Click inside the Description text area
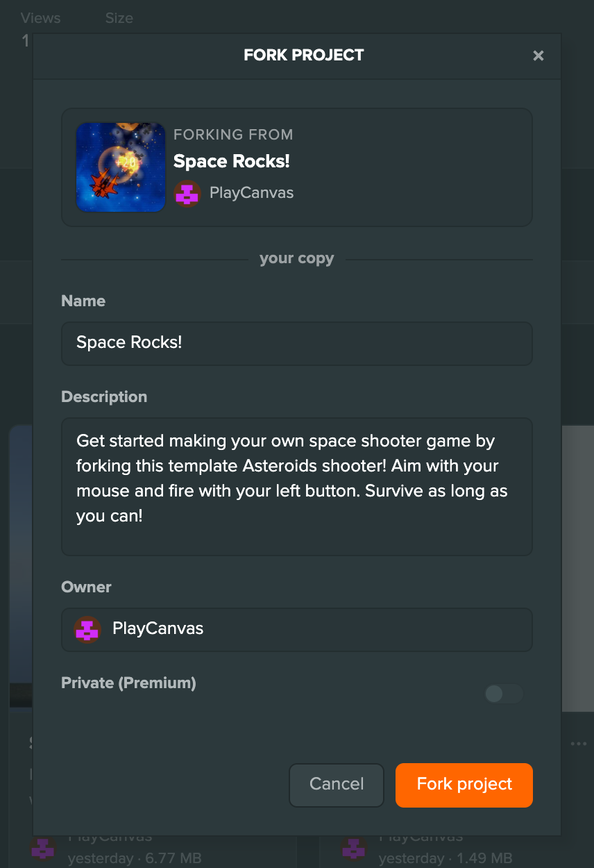 [297, 487]
